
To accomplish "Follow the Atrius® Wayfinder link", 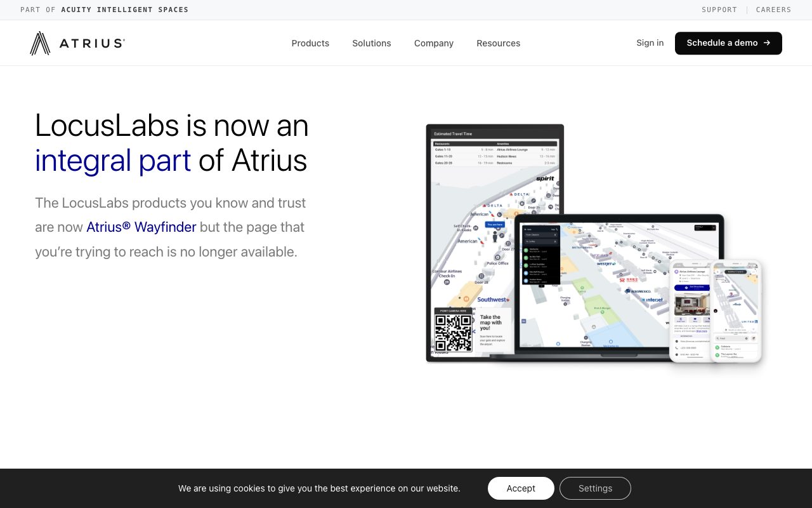I will (141, 227).
